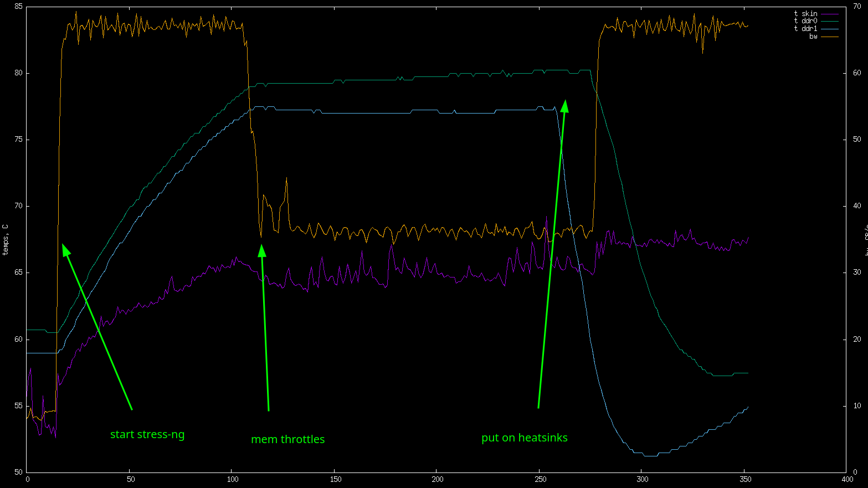This screenshot has height=488, width=868.
Task: Select the blue line sample beside "t ddr1"
Action: (830, 29)
